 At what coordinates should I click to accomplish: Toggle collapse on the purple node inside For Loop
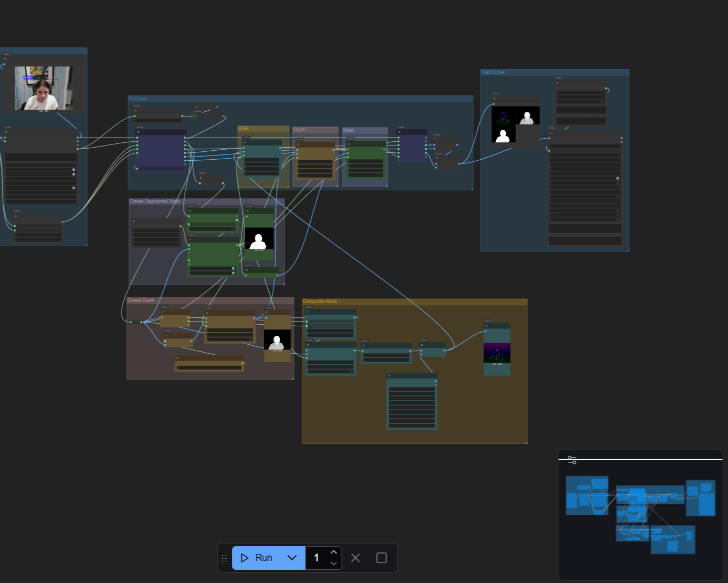coord(137,132)
